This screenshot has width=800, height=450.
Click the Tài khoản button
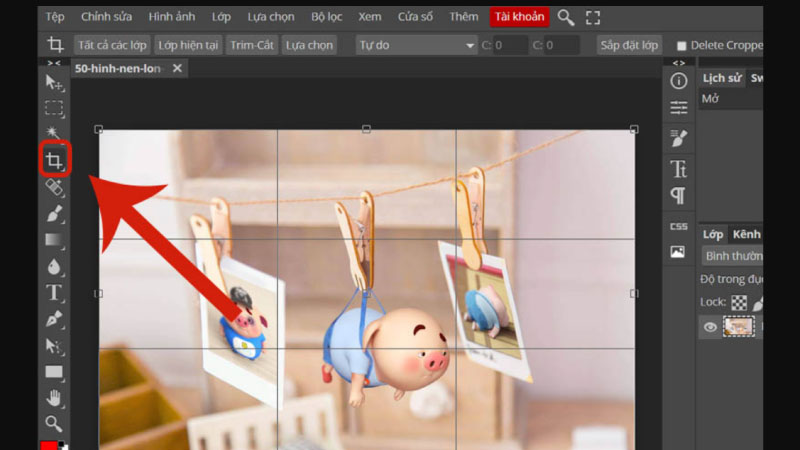[x=519, y=17]
